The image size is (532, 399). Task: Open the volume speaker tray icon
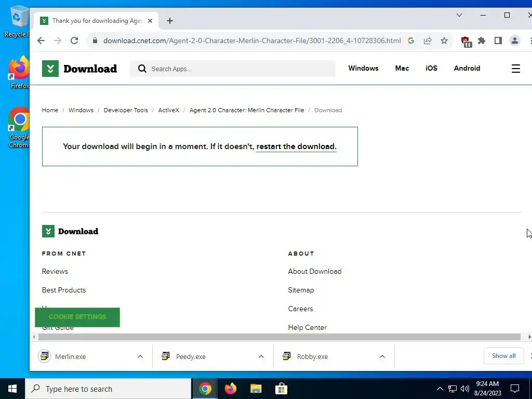pos(465,389)
